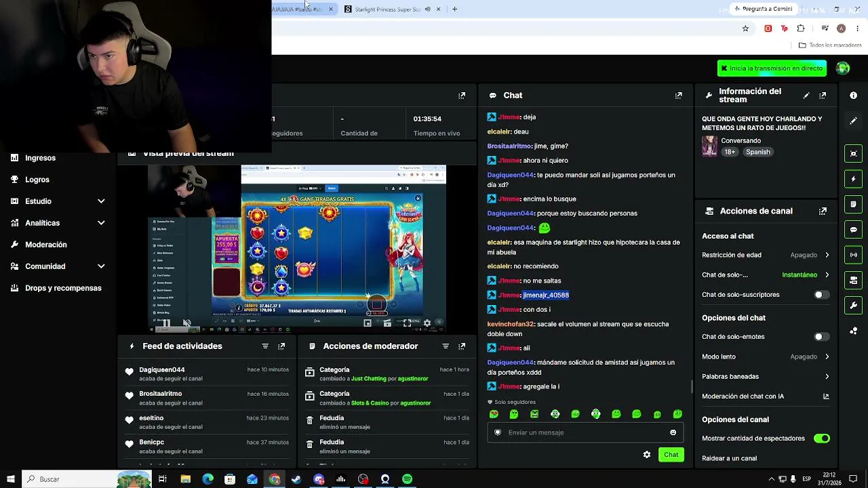Pop out the Acciones de moderador panel
The width and height of the screenshot is (868, 488).
462,346
